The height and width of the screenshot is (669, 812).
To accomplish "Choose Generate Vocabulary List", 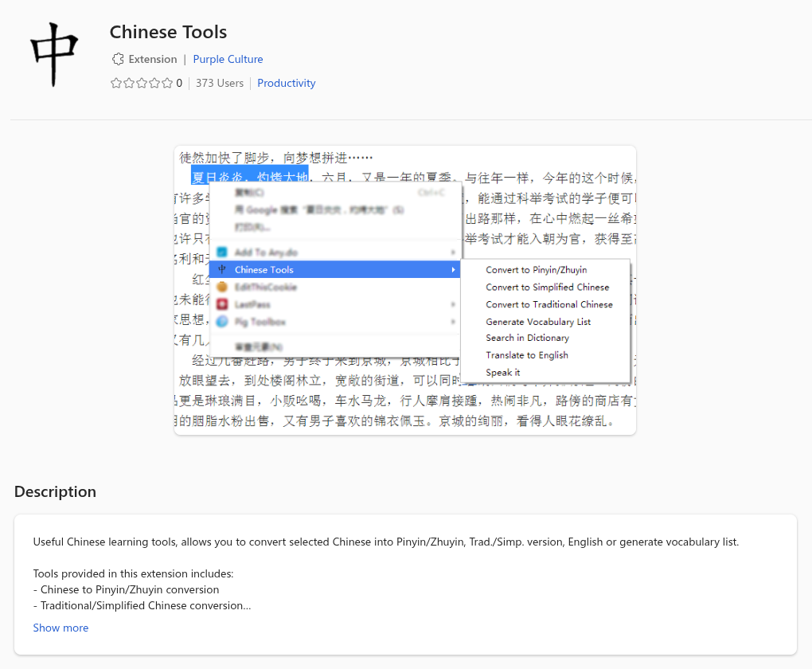I will click(538, 322).
